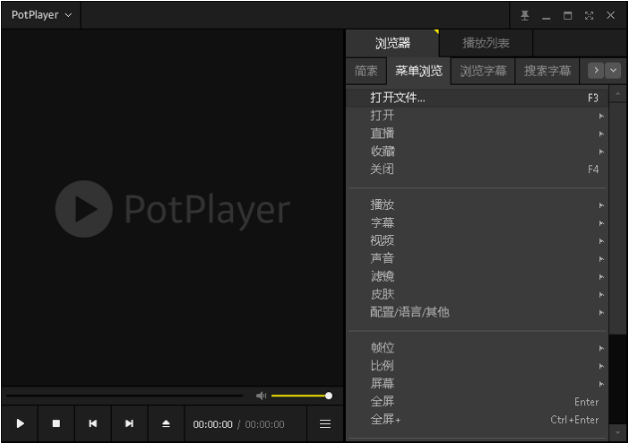Switch to fullscreen via title bar icon

(589, 16)
